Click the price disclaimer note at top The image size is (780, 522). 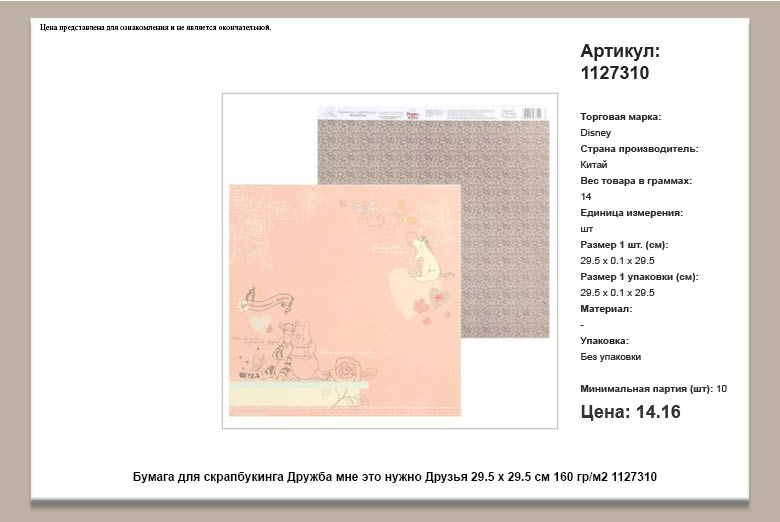pyautogui.click(x=156, y=27)
